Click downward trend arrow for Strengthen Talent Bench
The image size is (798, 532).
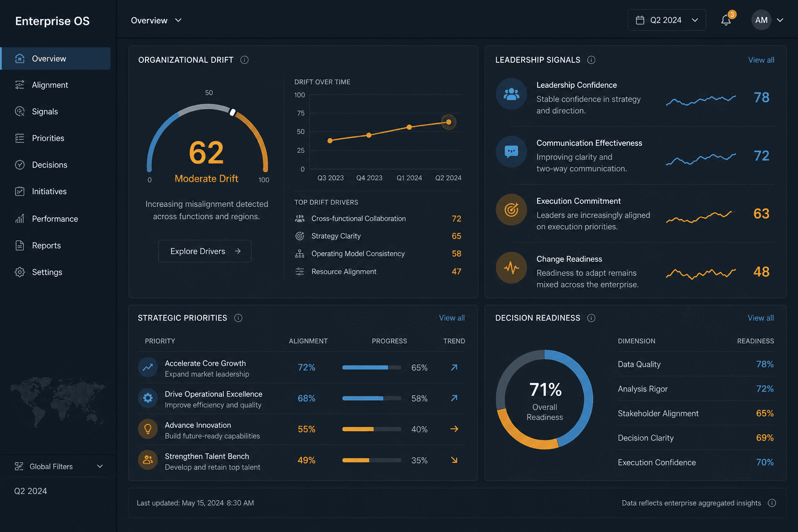click(454, 460)
